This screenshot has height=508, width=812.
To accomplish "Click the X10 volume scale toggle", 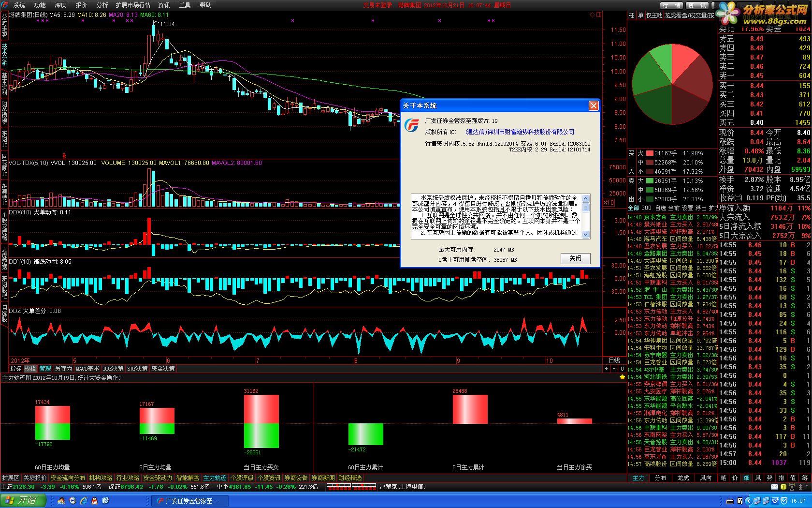I will tap(609, 203).
